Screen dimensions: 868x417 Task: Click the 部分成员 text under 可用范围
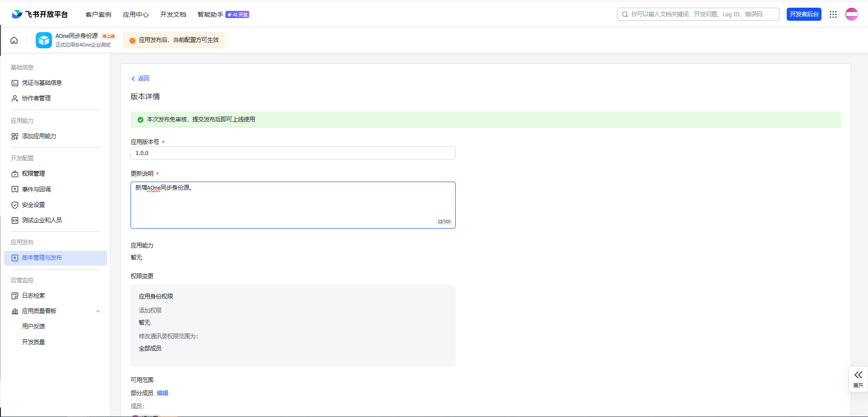pyautogui.click(x=142, y=393)
